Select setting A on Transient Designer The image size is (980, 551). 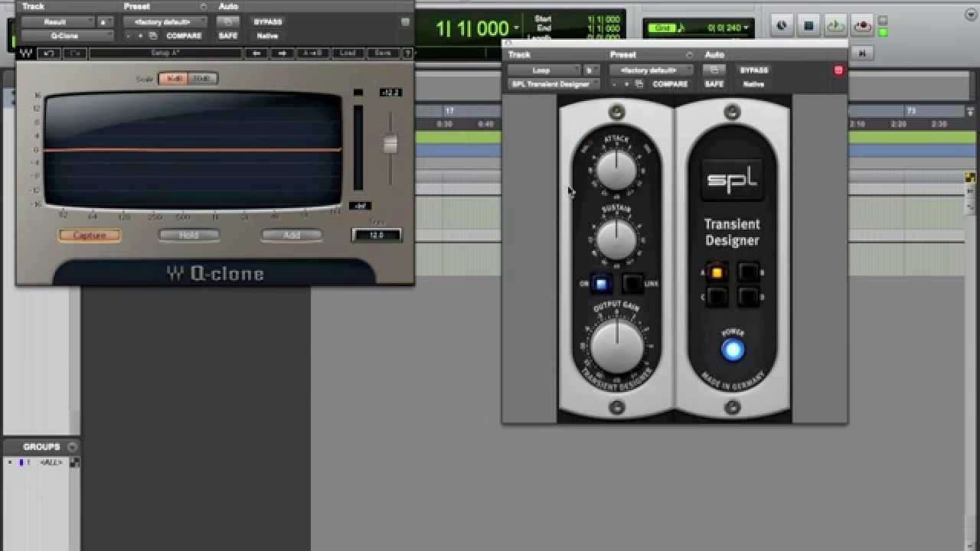(717, 272)
